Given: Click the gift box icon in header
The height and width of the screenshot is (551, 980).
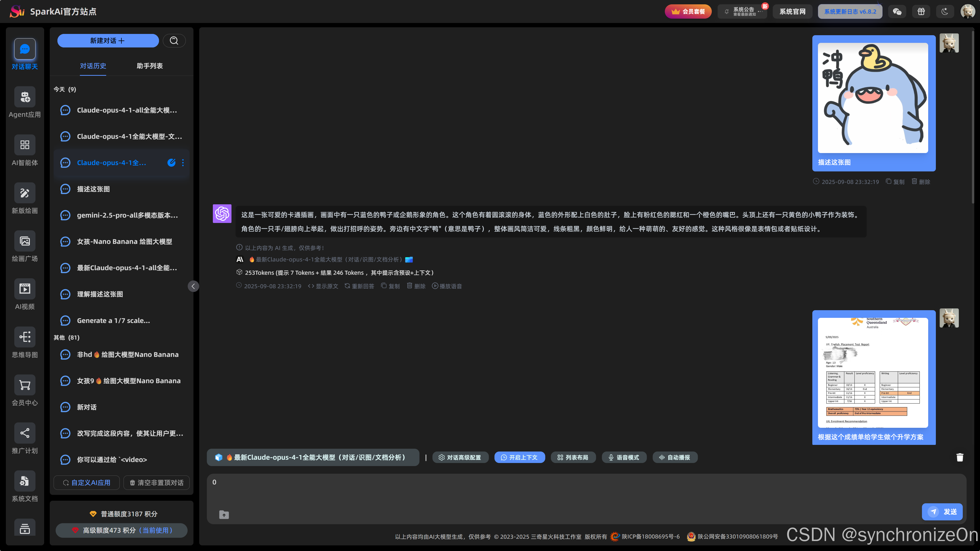Looking at the screenshot, I should tap(921, 11).
